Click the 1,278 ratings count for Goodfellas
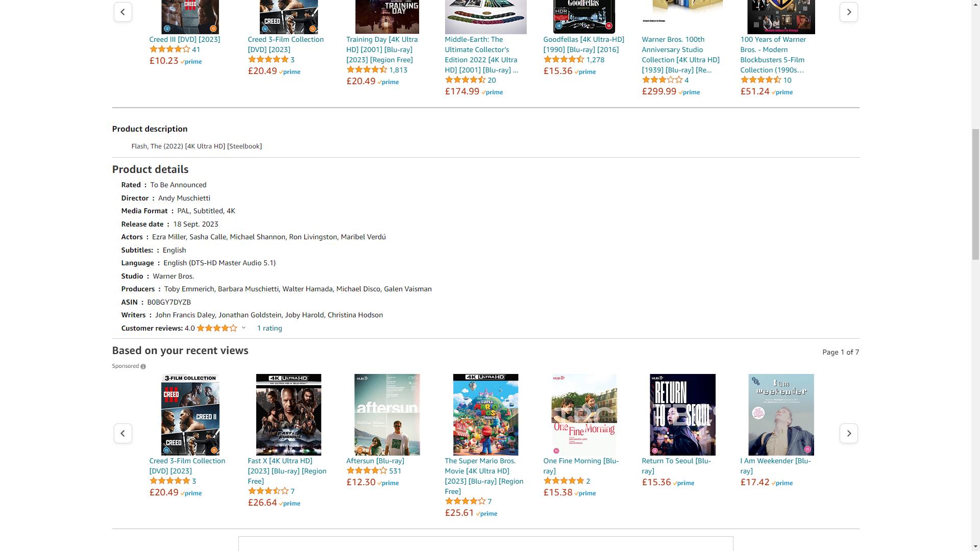980x551 pixels. [595, 60]
